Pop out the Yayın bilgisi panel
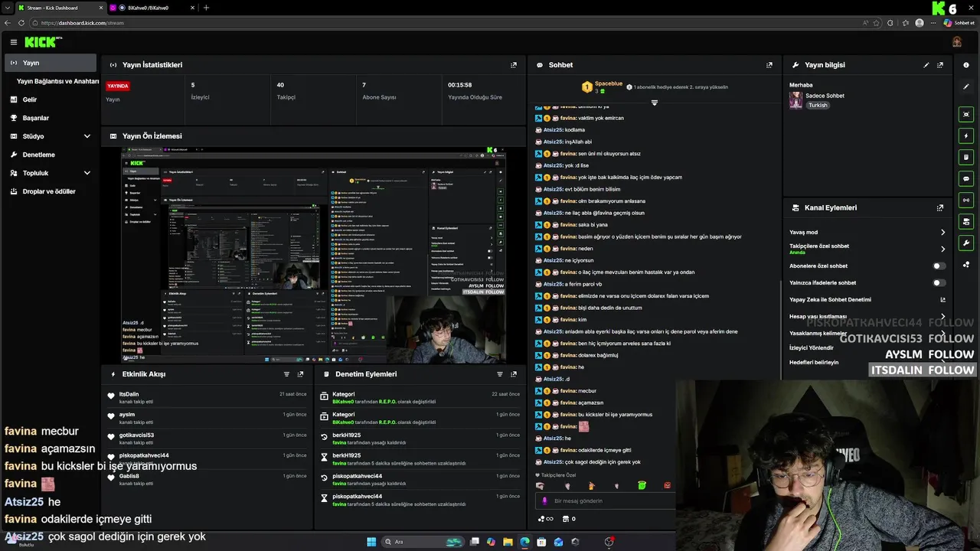Screen dimensions: 980x551 (x=940, y=65)
